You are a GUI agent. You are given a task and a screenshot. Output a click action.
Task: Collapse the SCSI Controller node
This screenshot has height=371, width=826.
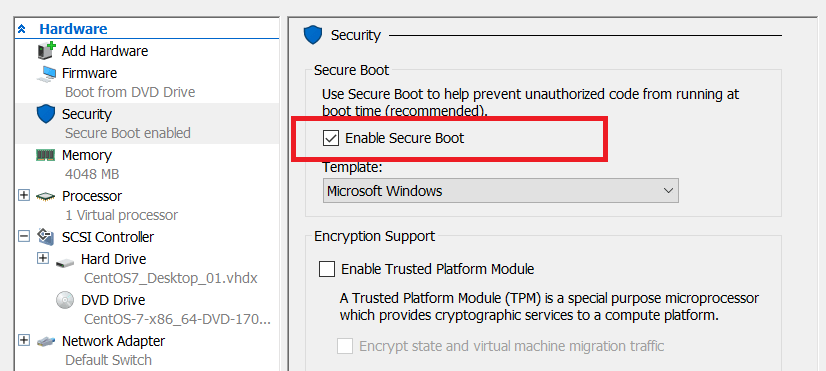[x=23, y=236]
